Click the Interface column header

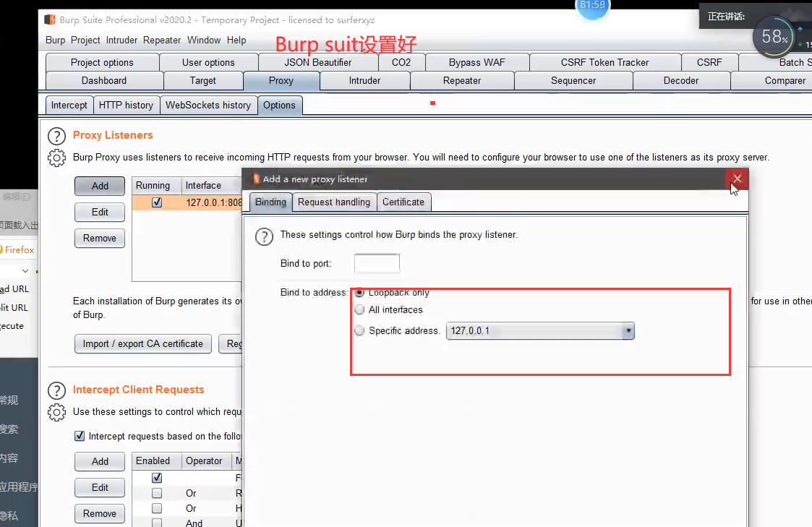tap(211, 185)
